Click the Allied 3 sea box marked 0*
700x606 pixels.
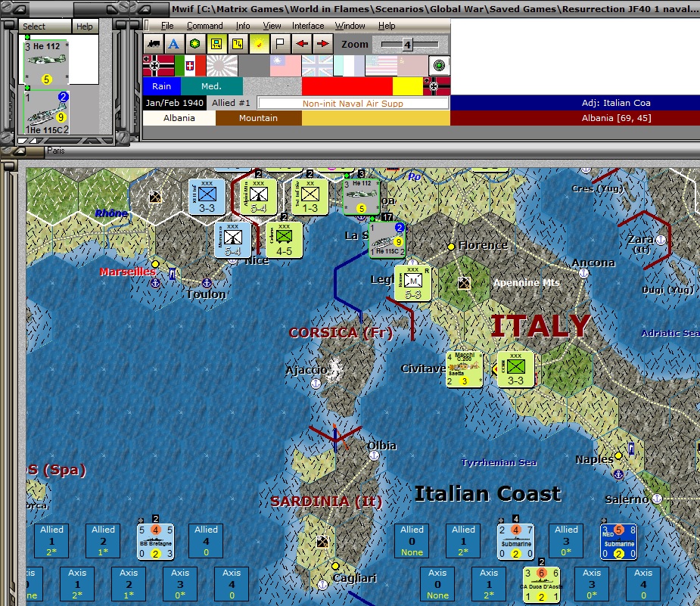click(x=566, y=541)
